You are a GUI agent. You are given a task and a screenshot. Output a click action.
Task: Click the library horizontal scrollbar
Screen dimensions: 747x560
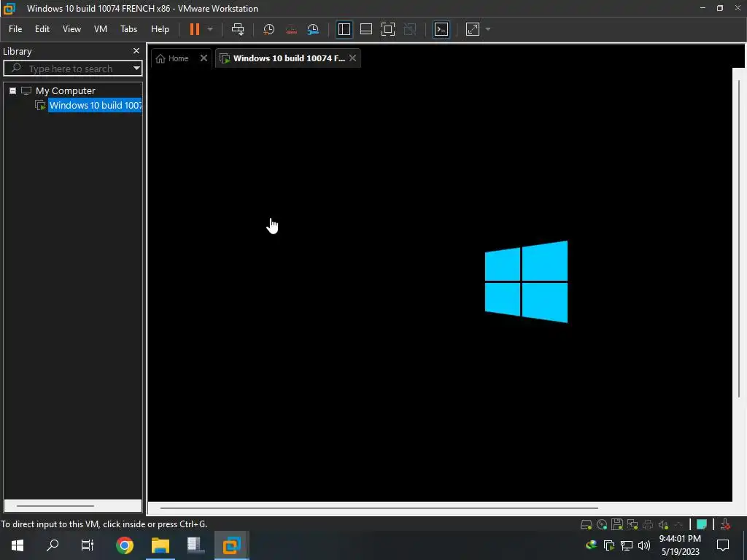click(55, 506)
